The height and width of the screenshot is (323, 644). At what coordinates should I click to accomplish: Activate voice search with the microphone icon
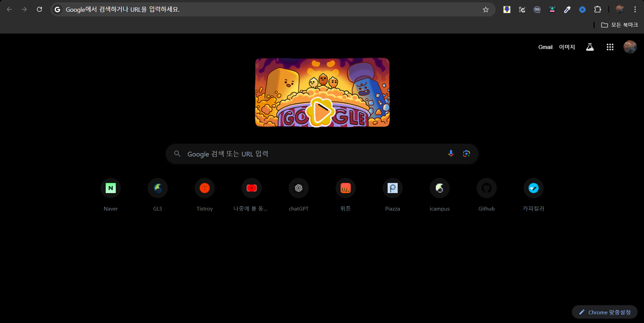point(451,153)
